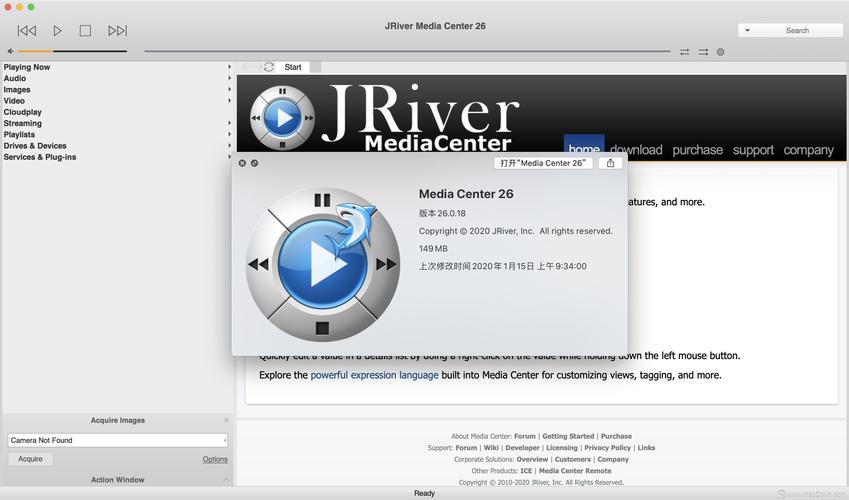Image resolution: width=849 pixels, height=500 pixels.
Task: Open the acquire Options link
Action: point(215,459)
